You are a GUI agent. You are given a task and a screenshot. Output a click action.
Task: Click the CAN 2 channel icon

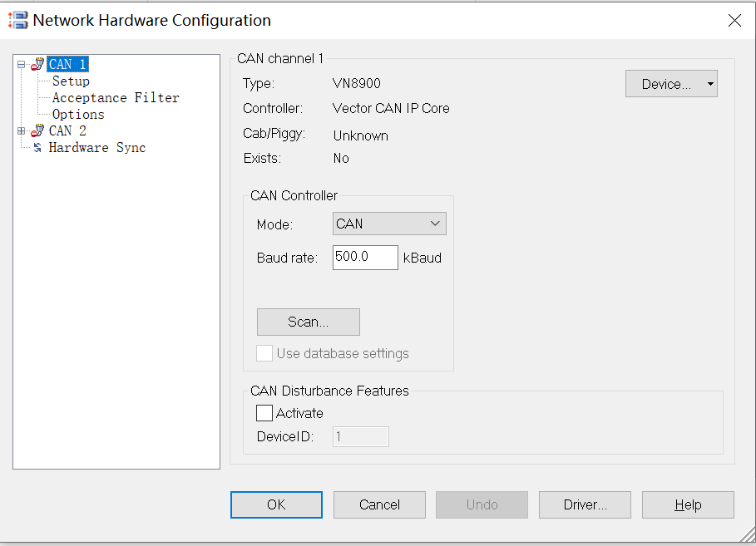pos(37,130)
